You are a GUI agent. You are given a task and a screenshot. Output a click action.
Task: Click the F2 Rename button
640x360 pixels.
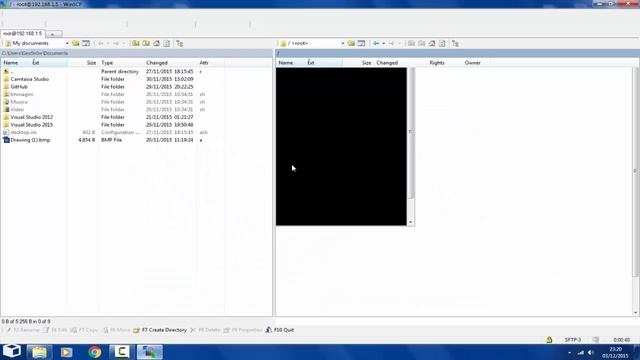23,330
